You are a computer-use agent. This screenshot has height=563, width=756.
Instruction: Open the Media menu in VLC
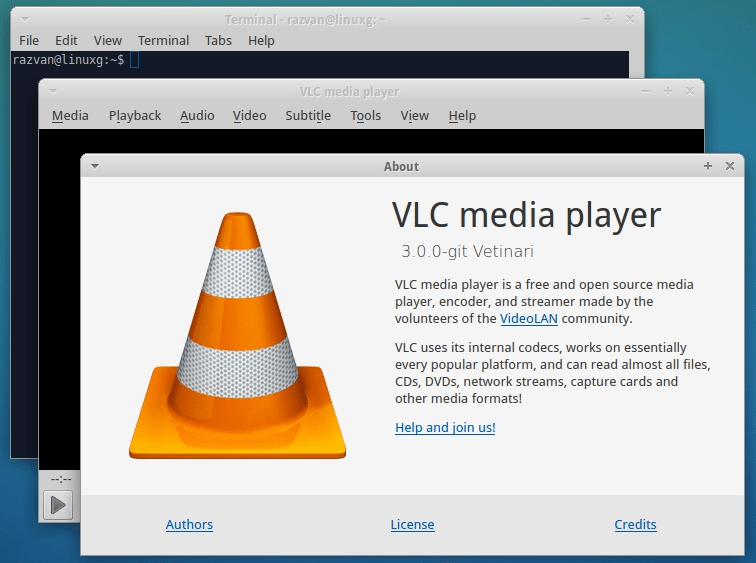(x=70, y=116)
